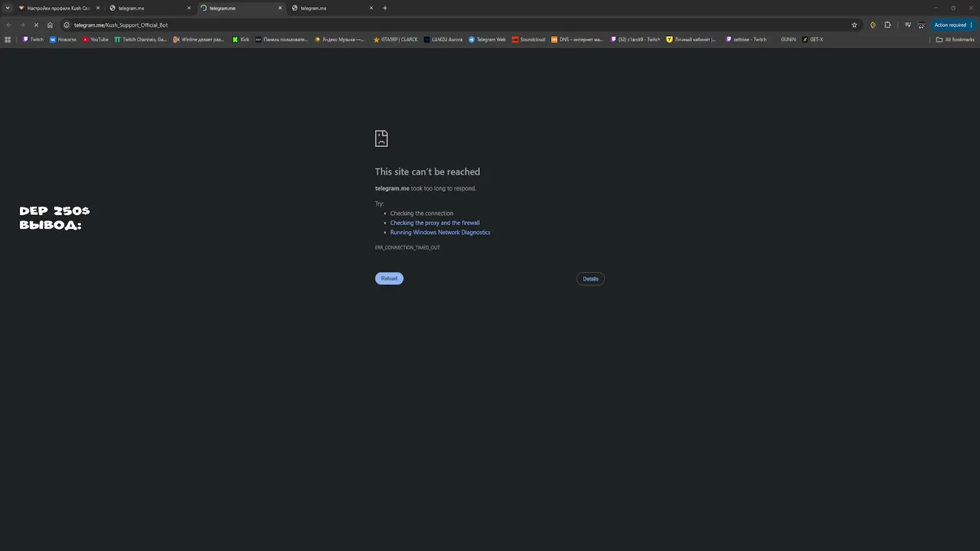Open the Winline bookmark
The height and width of the screenshot is (551, 980).
199,39
